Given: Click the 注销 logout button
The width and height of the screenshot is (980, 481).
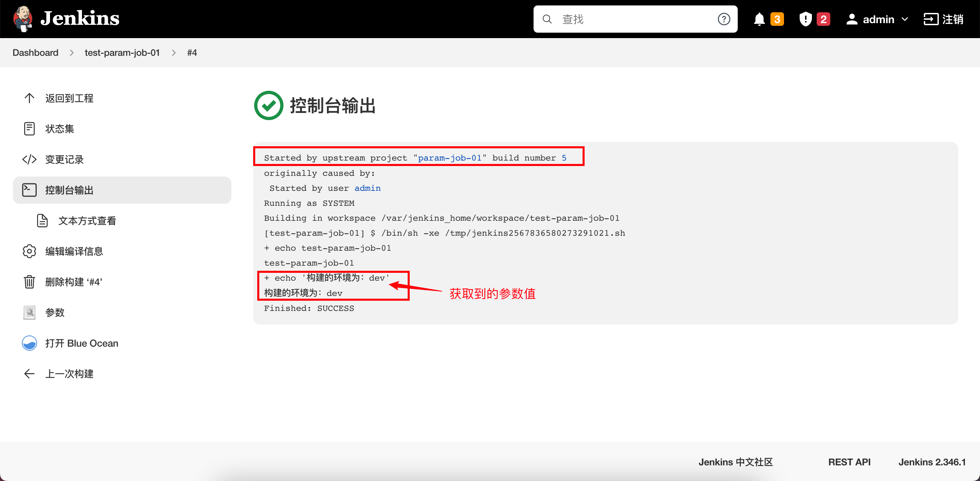Looking at the screenshot, I should point(944,19).
